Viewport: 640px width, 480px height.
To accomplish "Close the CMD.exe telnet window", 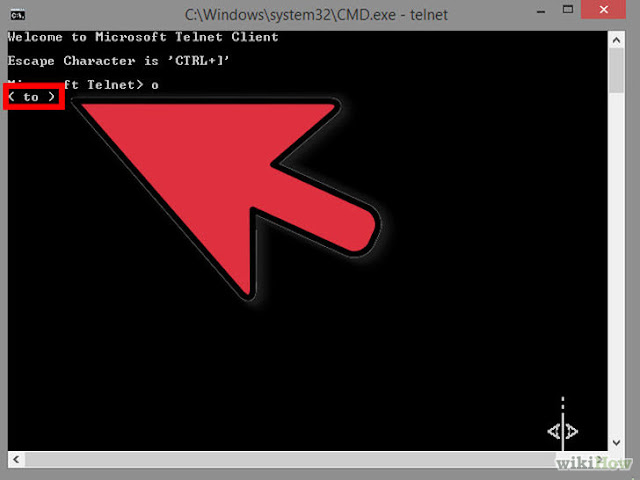I will (x=603, y=9).
